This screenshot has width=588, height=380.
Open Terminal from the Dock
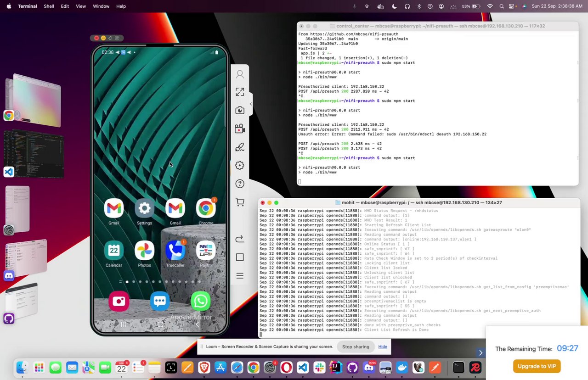(458, 368)
